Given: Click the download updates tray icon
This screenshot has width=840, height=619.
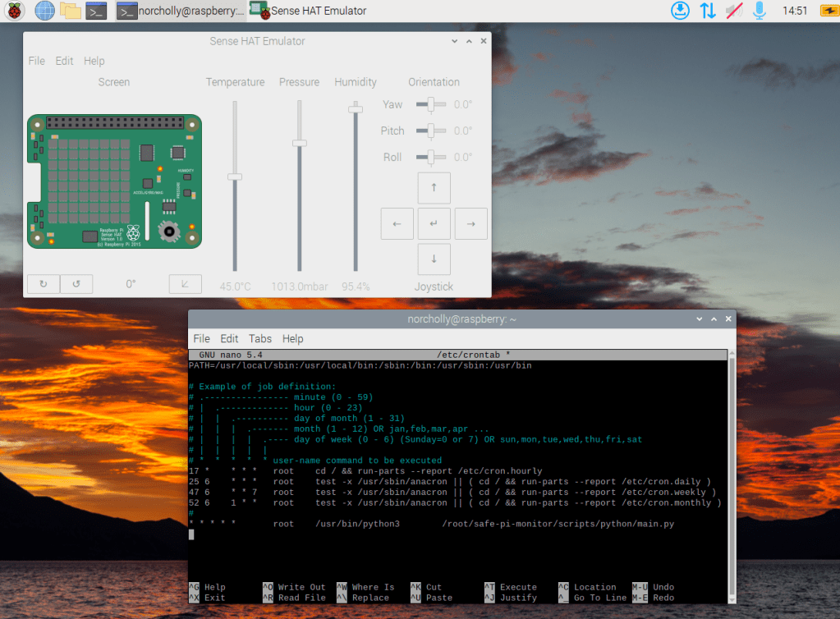Looking at the screenshot, I should coord(680,11).
